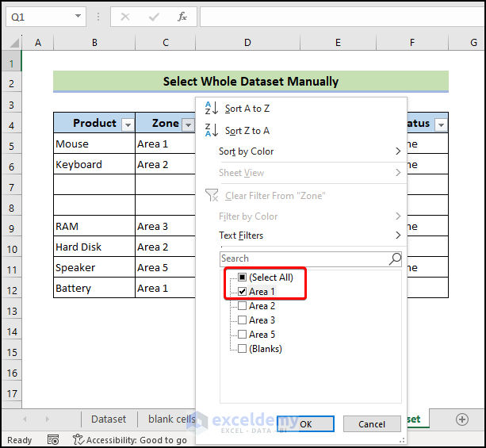
Task: Click the formula bar enter checkmark icon
Action: (x=154, y=17)
